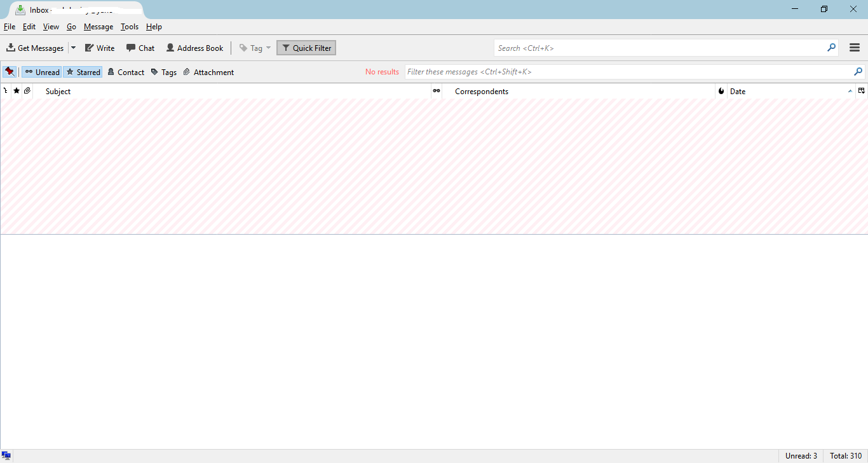Toggle the Unread filter
Image resolution: width=868 pixels, height=463 pixels.
point(42,72)
